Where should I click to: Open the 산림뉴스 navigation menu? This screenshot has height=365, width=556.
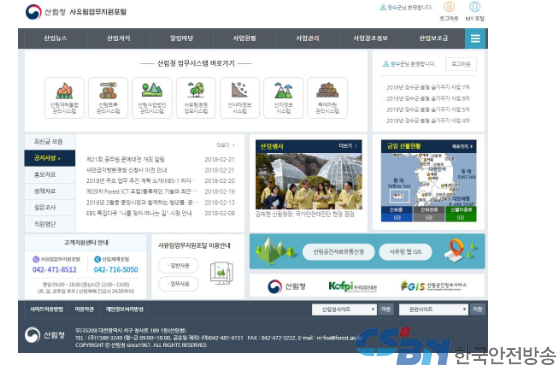pyautogui.click(x=55, y=38)
